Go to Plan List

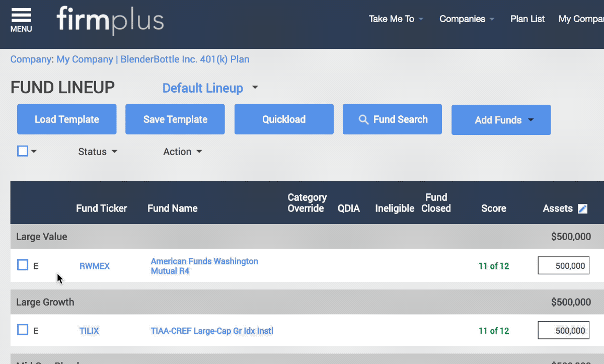point(527,19)
